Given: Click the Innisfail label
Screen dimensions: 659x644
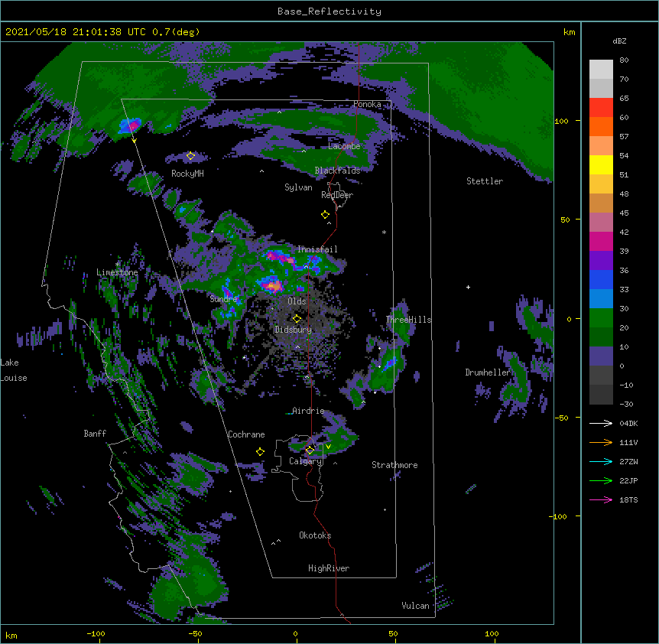Looking at the screenshot, I should [317, 249].
